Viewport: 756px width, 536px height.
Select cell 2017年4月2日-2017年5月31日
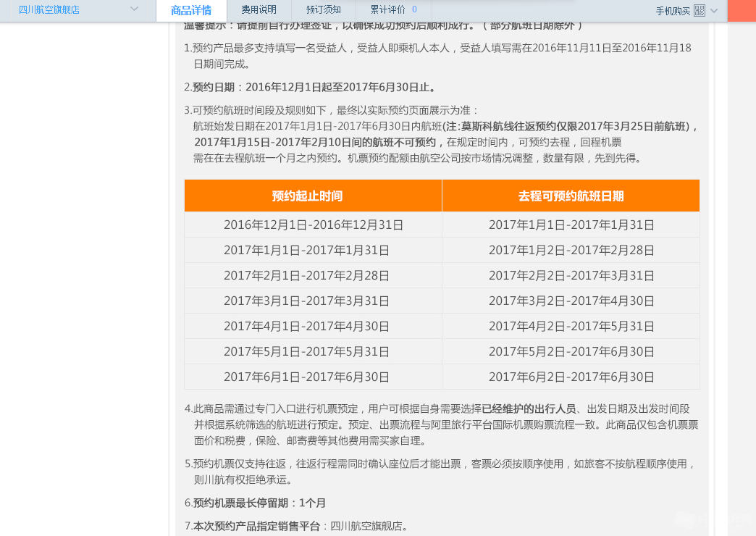click(x=571, y=326)
